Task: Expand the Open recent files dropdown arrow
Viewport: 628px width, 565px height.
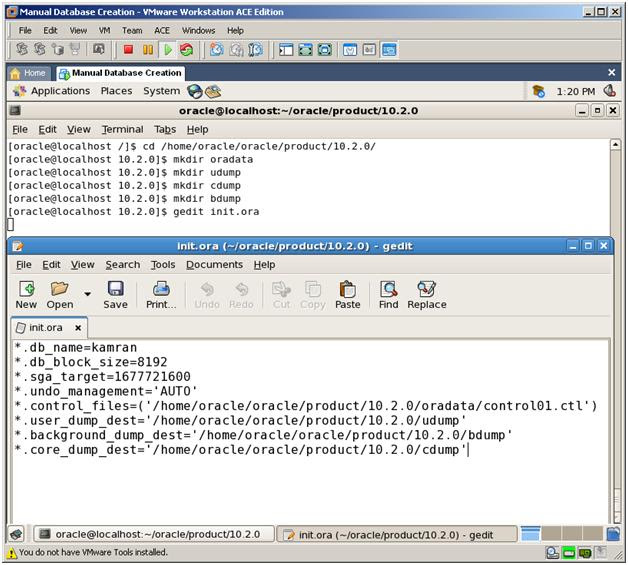Action: [87, 294]
